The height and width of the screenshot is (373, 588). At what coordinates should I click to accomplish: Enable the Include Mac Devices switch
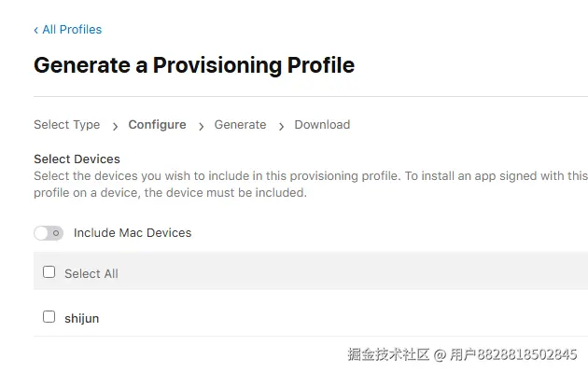coord(49,233)
